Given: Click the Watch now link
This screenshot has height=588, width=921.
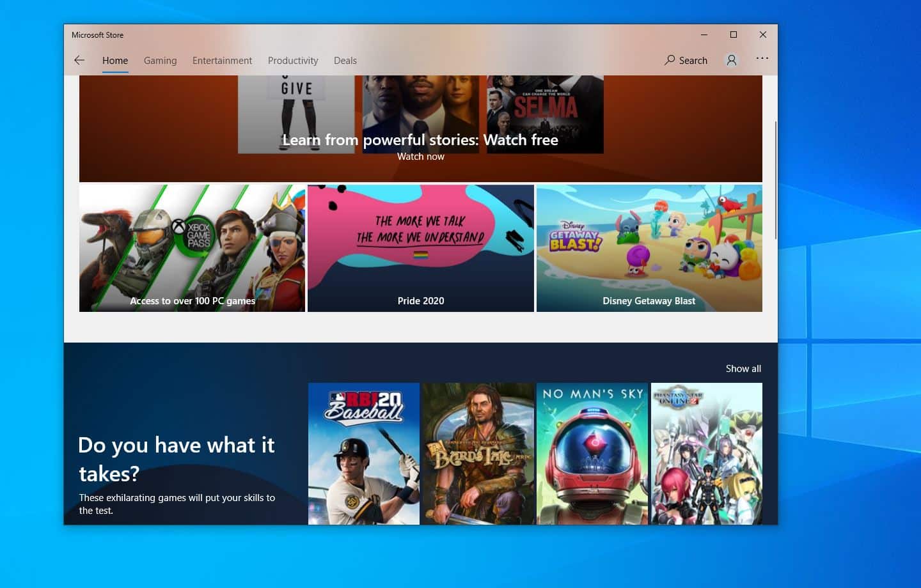Looking at the screenshot, I should [x=420, y=157].
